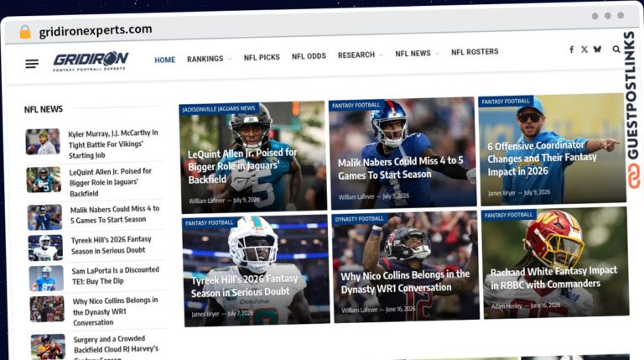Screen dimensions: 644x360
Task: Click RJ Harvey sidebar article thumbnail
Action: click(48, 347)
